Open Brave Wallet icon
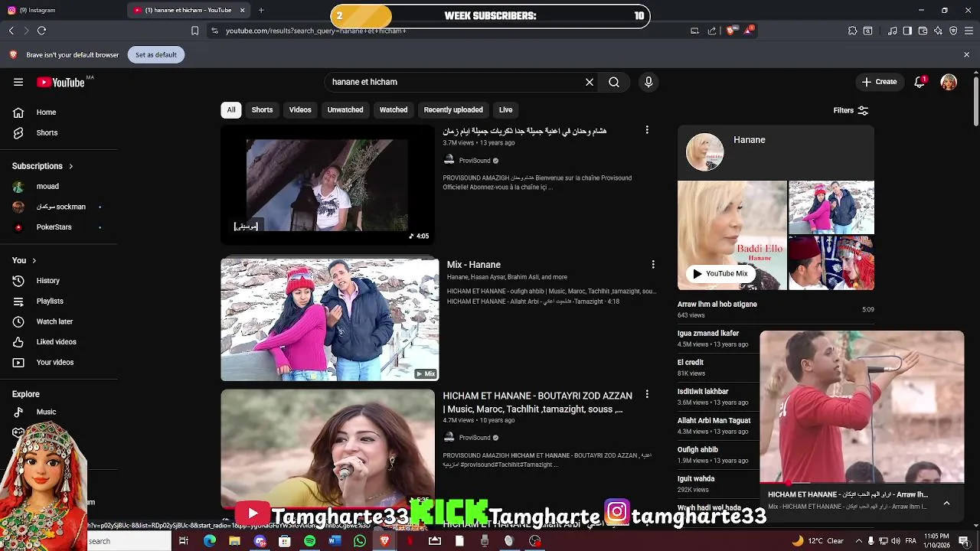 coord(923,31)
